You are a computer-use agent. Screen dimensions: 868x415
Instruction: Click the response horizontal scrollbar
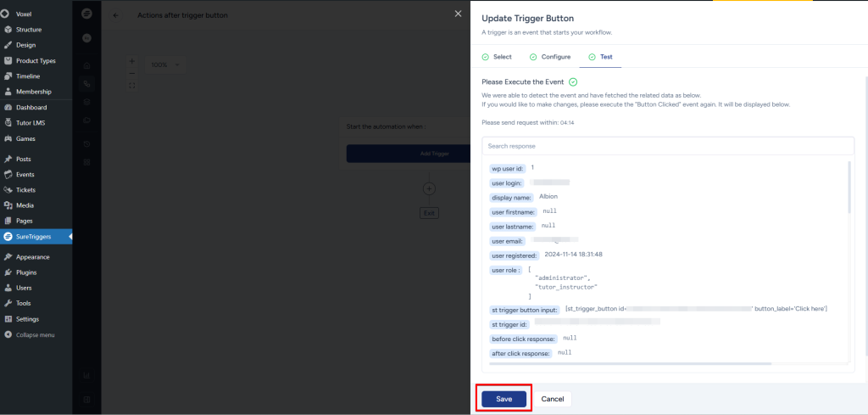(x=627, y=364)
